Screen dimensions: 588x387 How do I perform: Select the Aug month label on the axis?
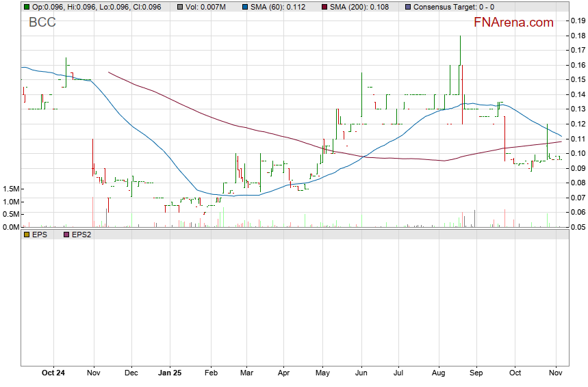[439, 373]
